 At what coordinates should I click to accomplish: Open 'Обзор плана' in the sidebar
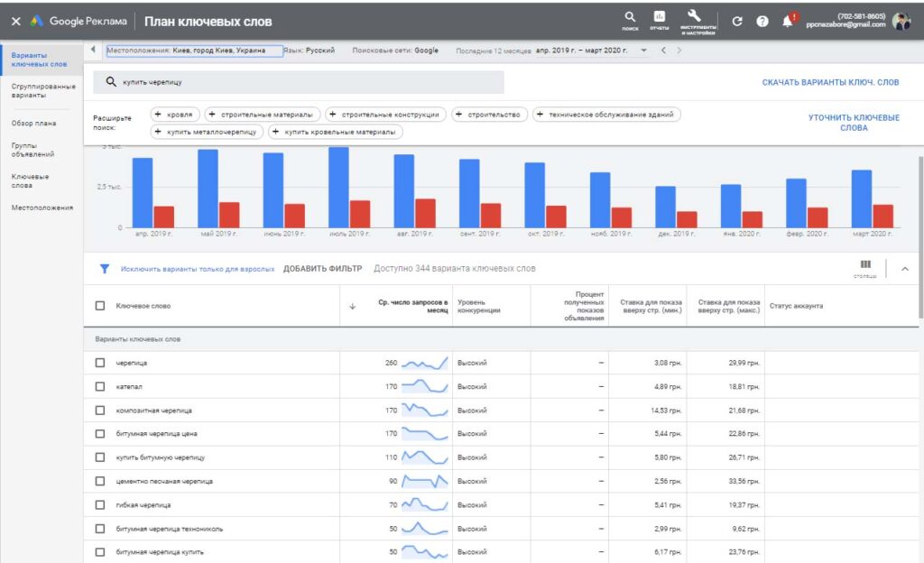[x=33, y=122]
